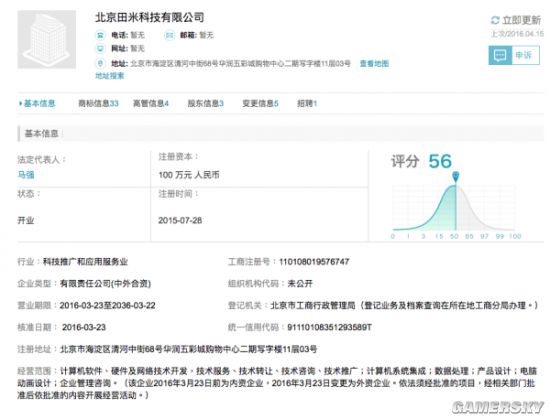
Task: Click the company building logo thumbnail
Action: (x=47, y=39)
